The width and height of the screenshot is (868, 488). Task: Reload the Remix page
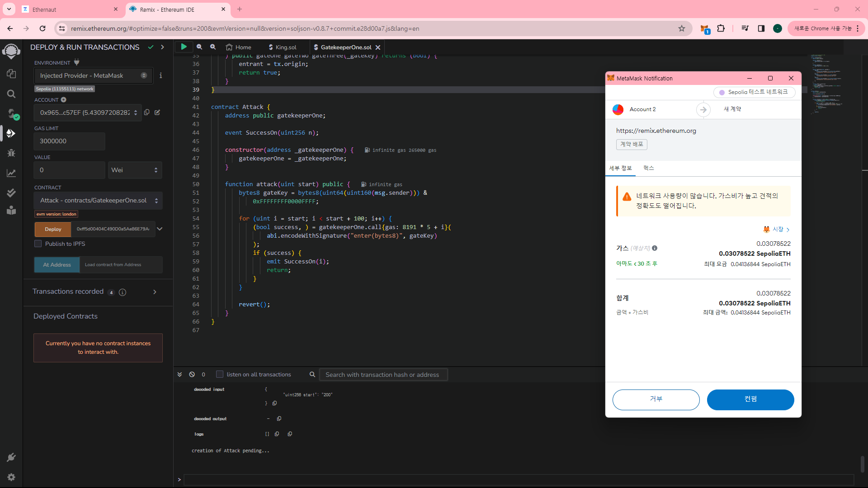[42, 28]
